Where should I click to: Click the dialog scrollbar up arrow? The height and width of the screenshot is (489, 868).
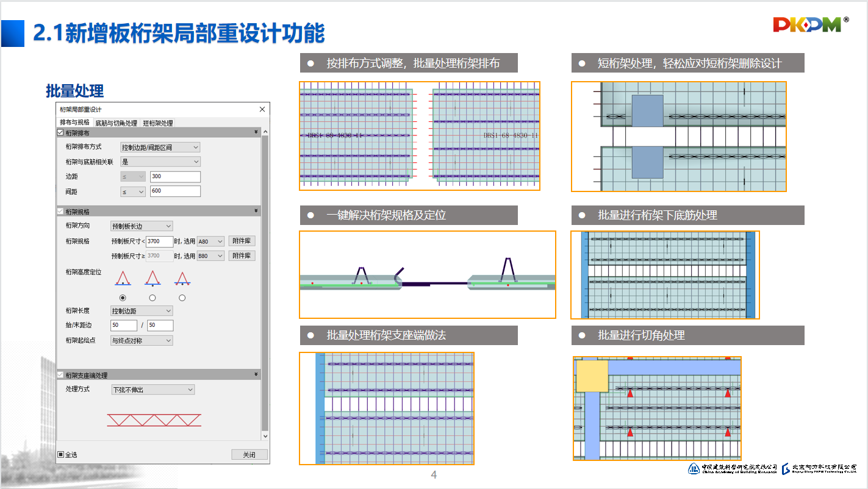[265, 131]
